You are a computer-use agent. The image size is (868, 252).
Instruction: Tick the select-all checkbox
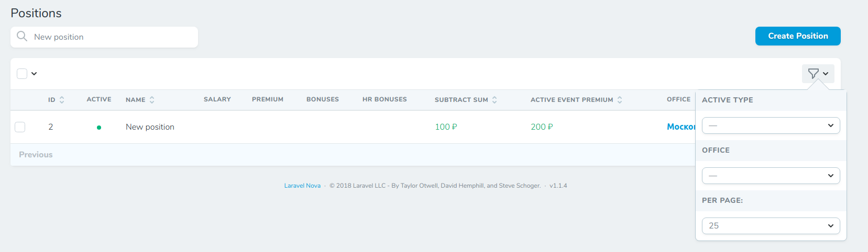coord(22,74)
